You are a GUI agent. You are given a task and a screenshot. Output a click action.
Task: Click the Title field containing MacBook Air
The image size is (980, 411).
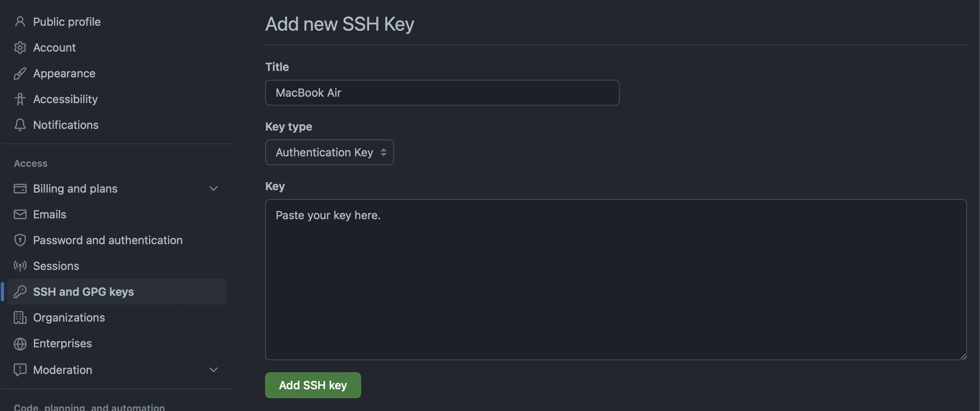(x=442, y=93)
